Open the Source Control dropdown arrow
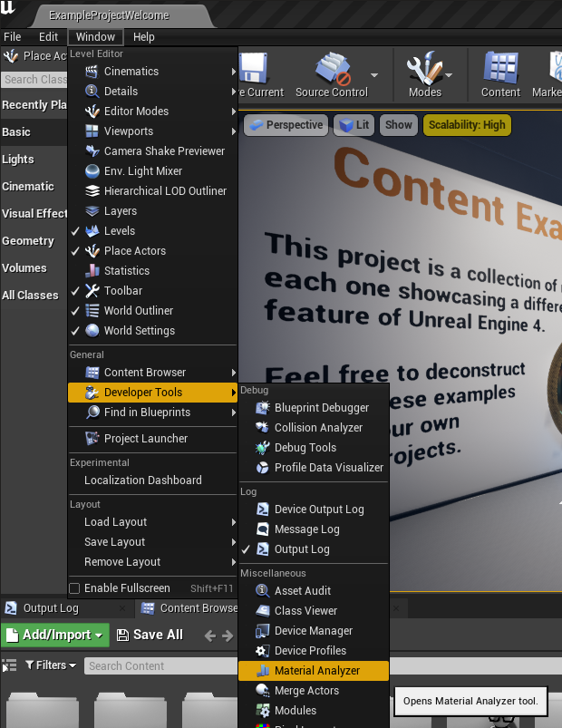Screen dimensions: 562x728 tap(374, 74)
